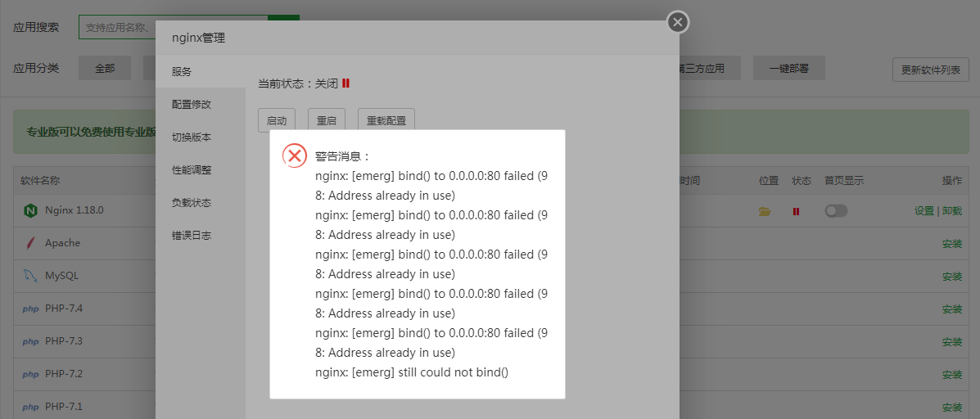Click the PHP-7.4 name text
Viewport: 980px width, 419px height.
(x=64, y=309)
